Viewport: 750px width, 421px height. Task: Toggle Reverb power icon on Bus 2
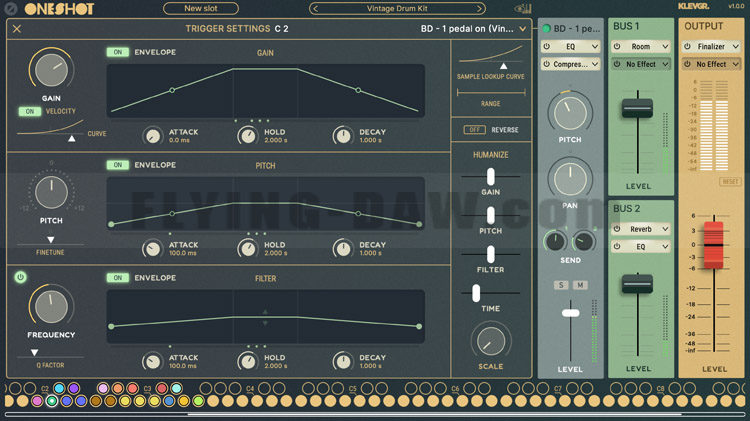click(x=617, y=229)
